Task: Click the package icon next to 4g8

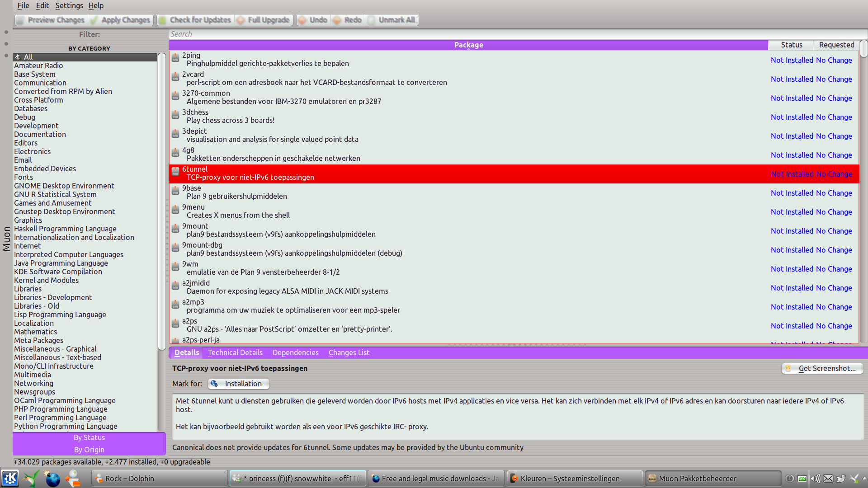Action: click(175, 153)
